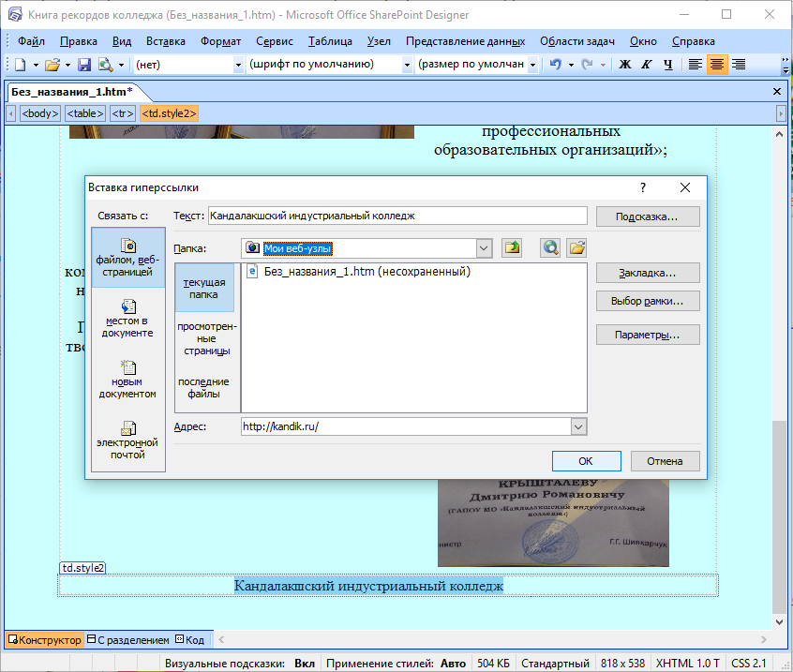This screenshot has height=672, width=793.
Task: Click the Подсказка... button
Action: click(648, 217)
